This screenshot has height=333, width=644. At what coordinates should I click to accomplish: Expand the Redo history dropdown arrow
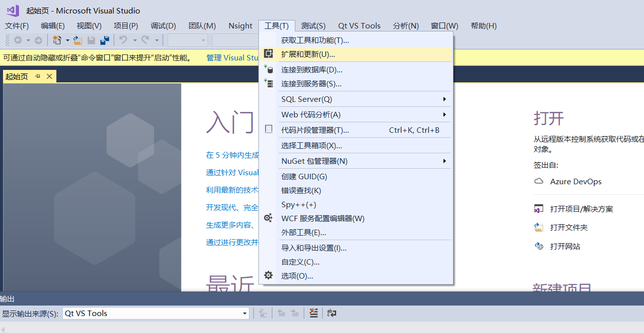tap(157, 40)
